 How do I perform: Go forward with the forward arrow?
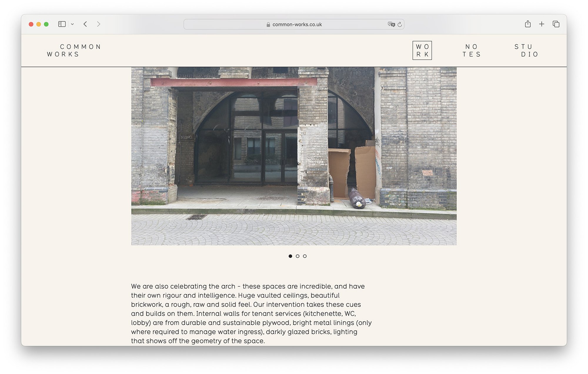click(98, 24)
